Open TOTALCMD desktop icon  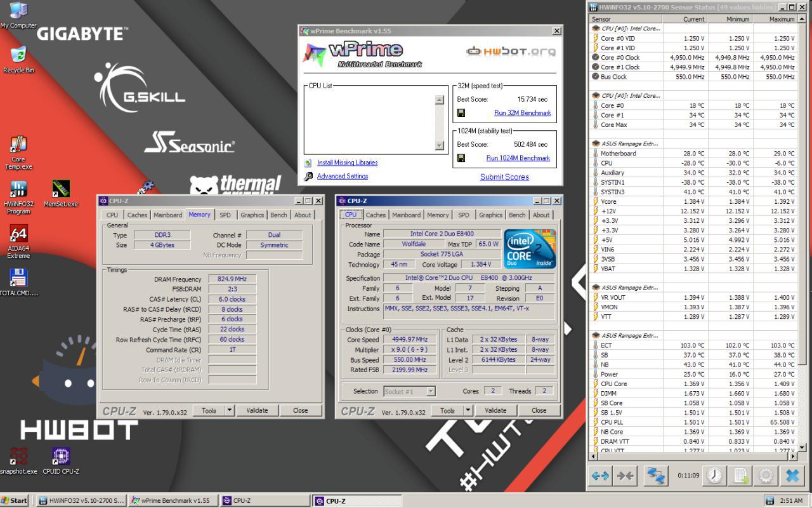tap(18, 283)
